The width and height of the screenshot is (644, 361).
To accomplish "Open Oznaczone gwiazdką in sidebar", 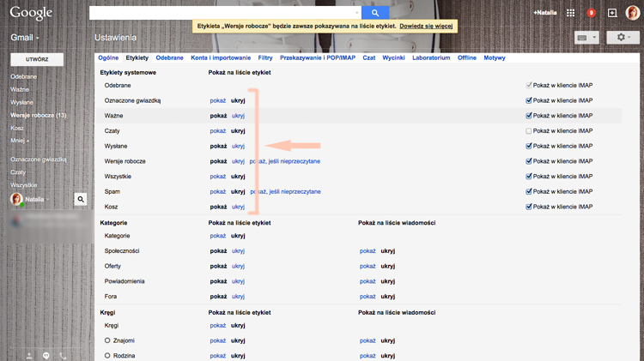I will coord(38,159).
